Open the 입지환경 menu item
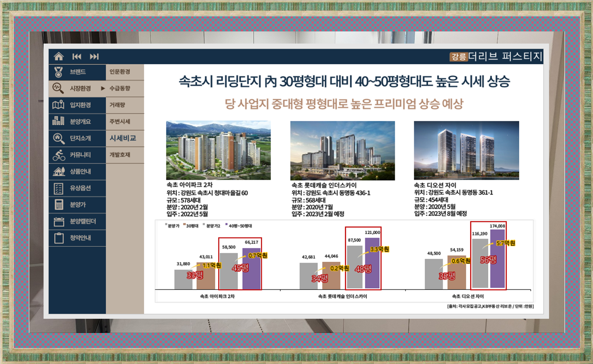 tap(77, 105)
